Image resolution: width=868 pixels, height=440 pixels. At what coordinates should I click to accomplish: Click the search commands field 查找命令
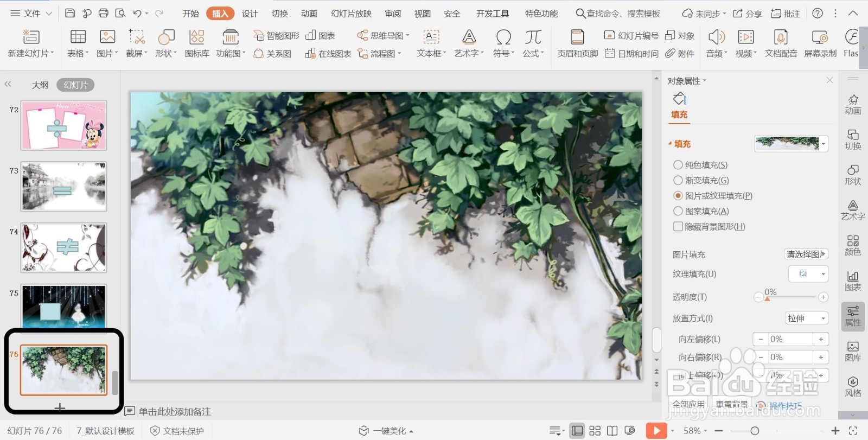618,14
